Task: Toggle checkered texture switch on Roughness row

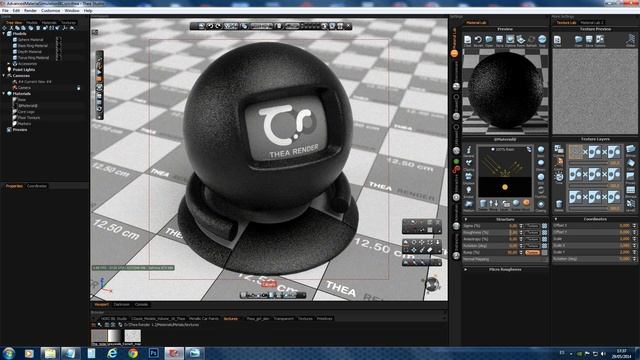Action: (544, 232)
